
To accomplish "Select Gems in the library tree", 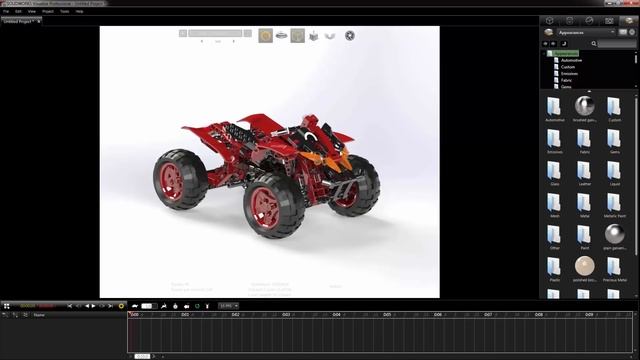I will coord(566,87).
